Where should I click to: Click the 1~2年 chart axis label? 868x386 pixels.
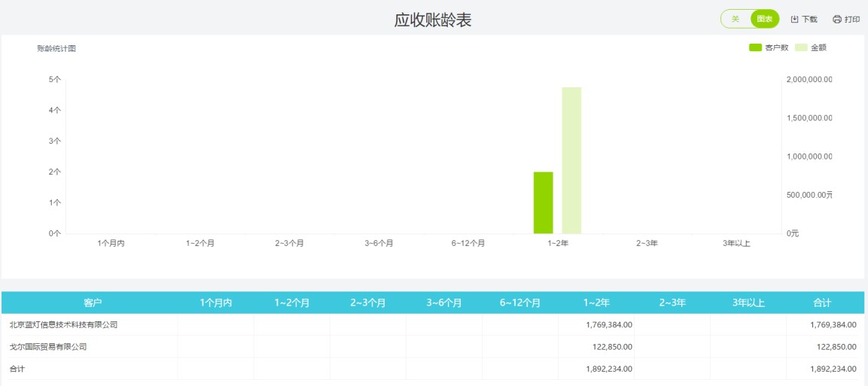pyautogui.click(x=557, y=243)
